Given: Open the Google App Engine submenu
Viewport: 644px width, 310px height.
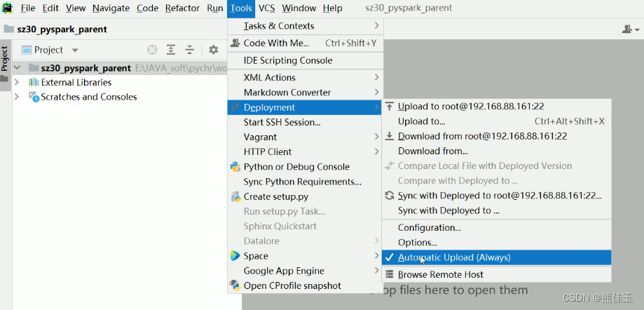Looking at the screenshot, I should point(306,271).
